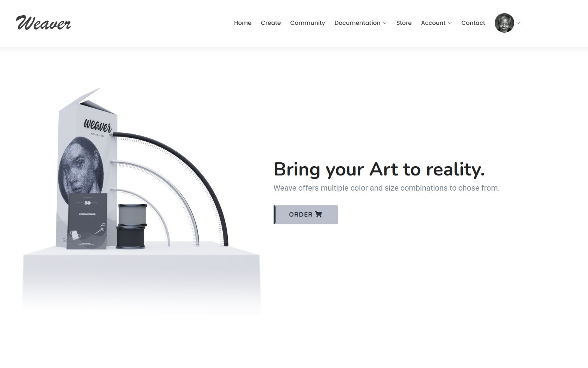Open the Store nav item

[404, 23]
